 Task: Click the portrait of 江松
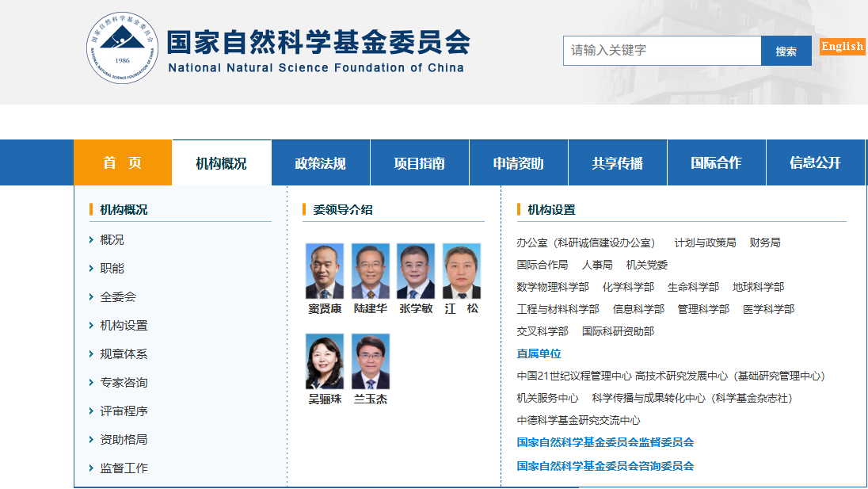462,271
